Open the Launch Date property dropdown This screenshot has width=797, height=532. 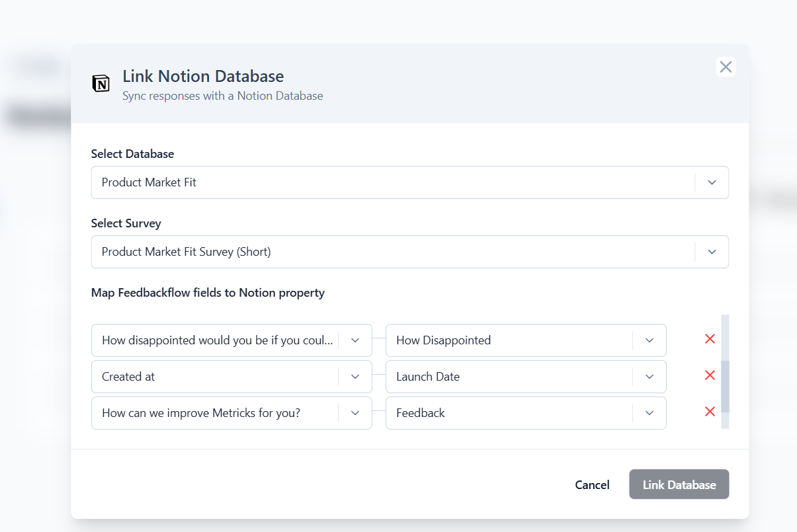649,376
